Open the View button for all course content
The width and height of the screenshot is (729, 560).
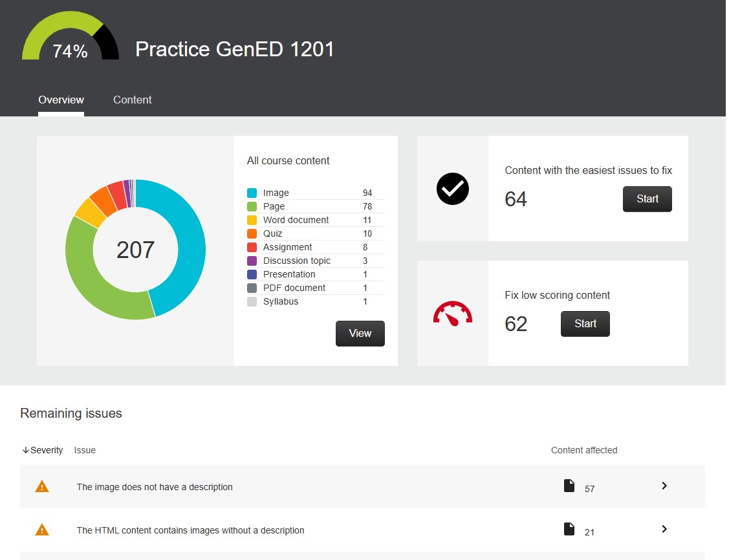pos(360,334)
